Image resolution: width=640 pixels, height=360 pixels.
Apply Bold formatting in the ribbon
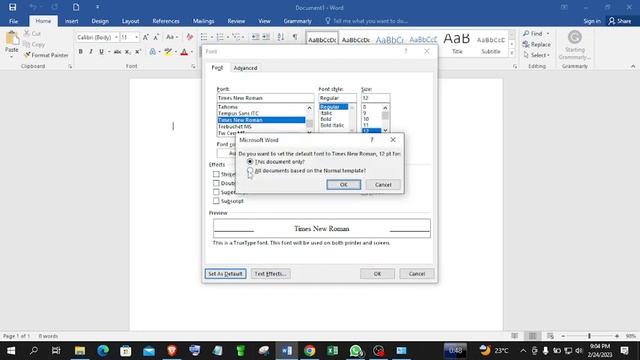[x=80, y=52]
